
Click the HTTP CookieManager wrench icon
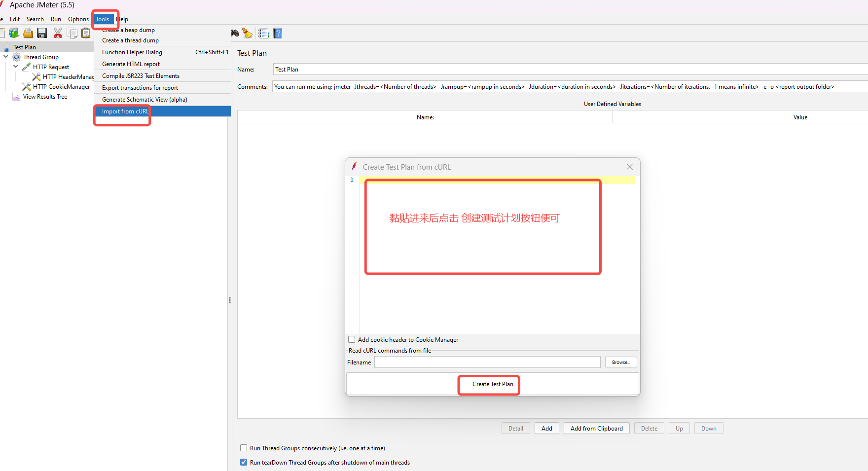(27, 87)
